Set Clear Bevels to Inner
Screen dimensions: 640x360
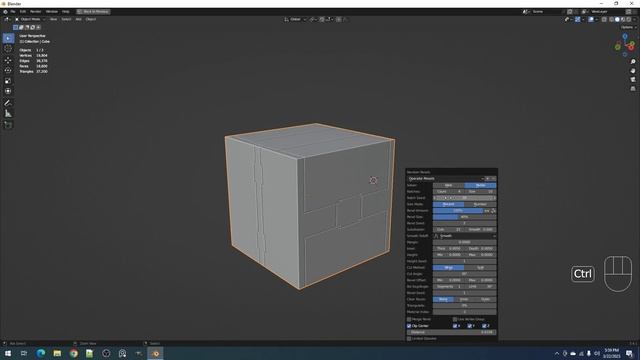click(464, 299)
